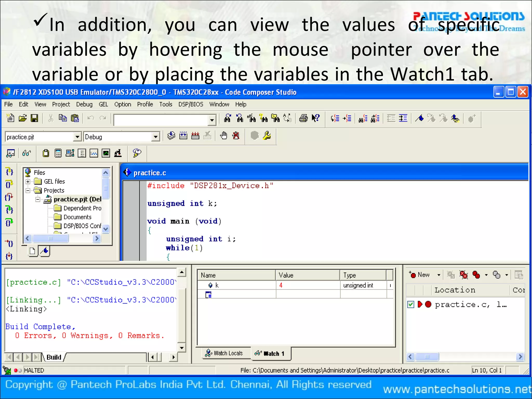Expand the GEL files tree node

click(28, 182)
